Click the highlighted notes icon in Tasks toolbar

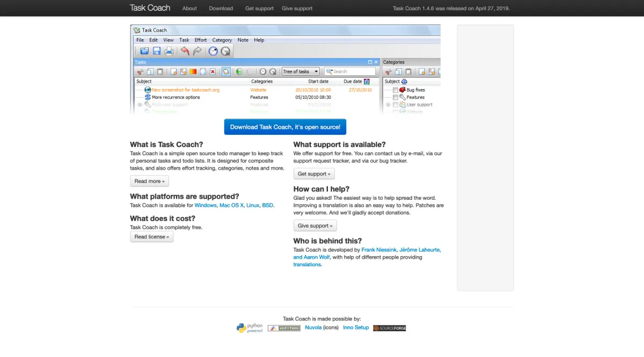point(226,71)
